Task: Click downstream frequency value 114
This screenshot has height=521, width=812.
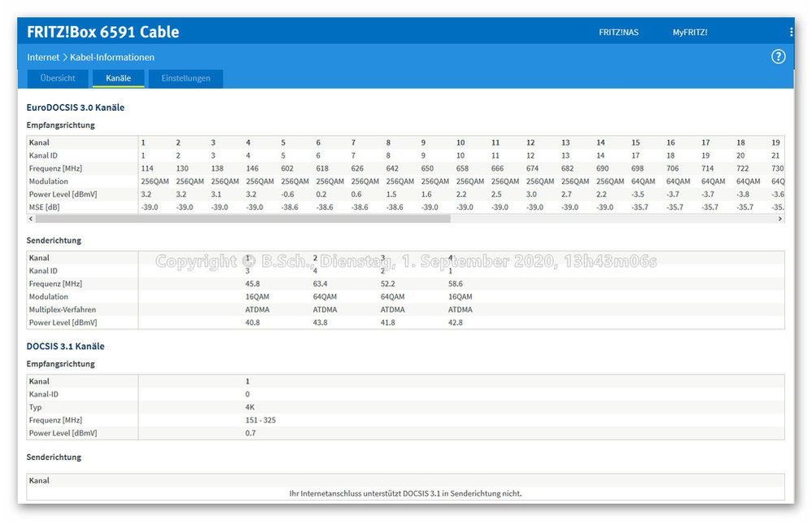Action: (147, 169)
